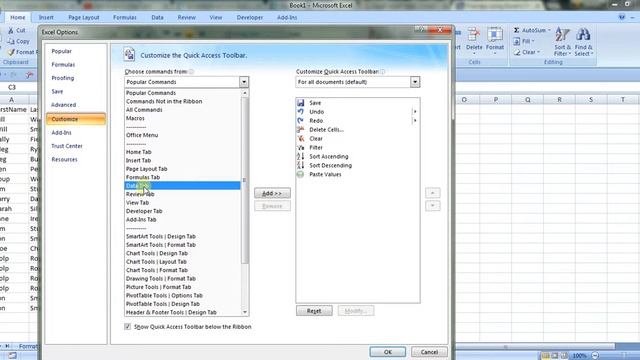Click the AutoSum sigma icon
Viewport: 640px width, 360px height.
[516, 30]
